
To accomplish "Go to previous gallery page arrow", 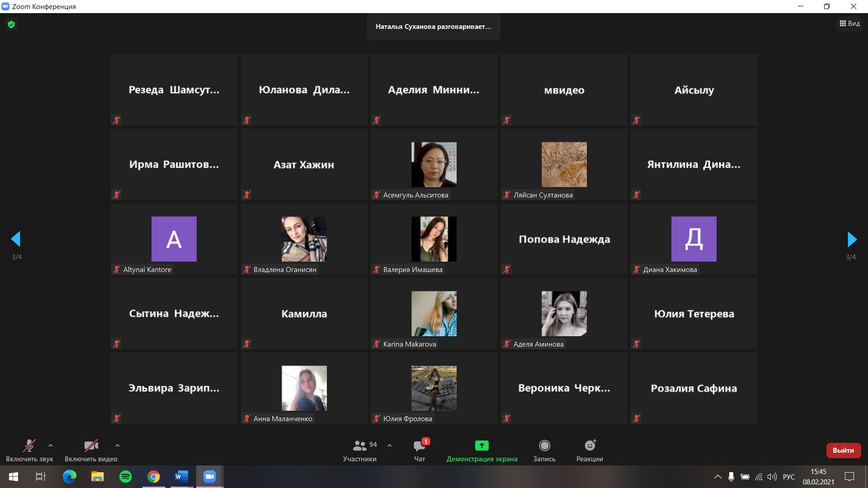I will click(16, 239).
